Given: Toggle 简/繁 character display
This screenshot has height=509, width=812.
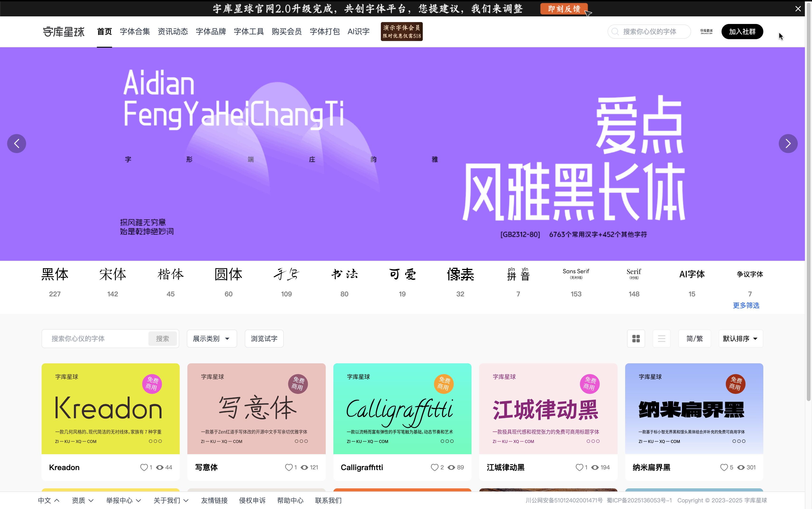Looking at the screenshot, I should (694, 339).
